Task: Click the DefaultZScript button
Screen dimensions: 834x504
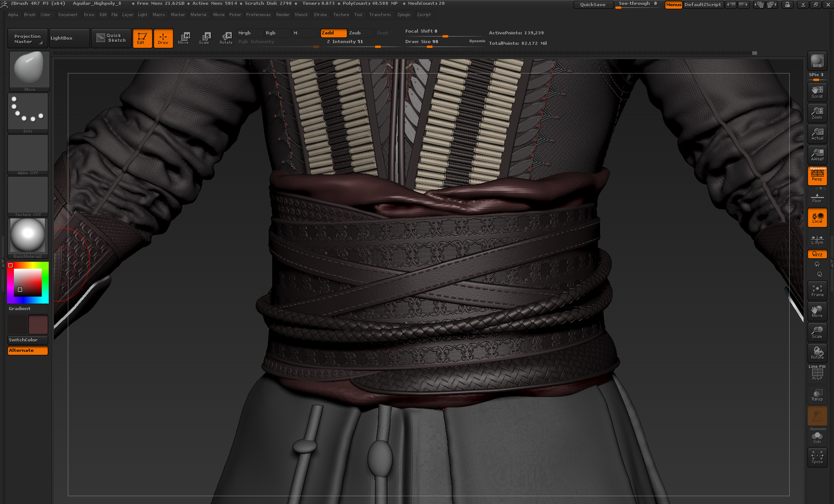Action: (x=703, y=4)
